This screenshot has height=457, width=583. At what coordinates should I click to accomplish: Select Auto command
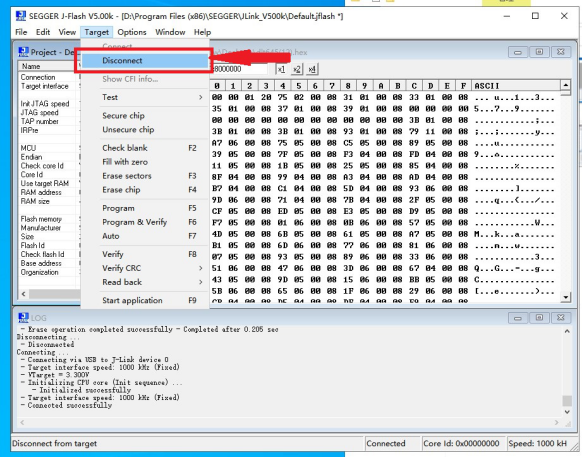[x=145, y=236]
